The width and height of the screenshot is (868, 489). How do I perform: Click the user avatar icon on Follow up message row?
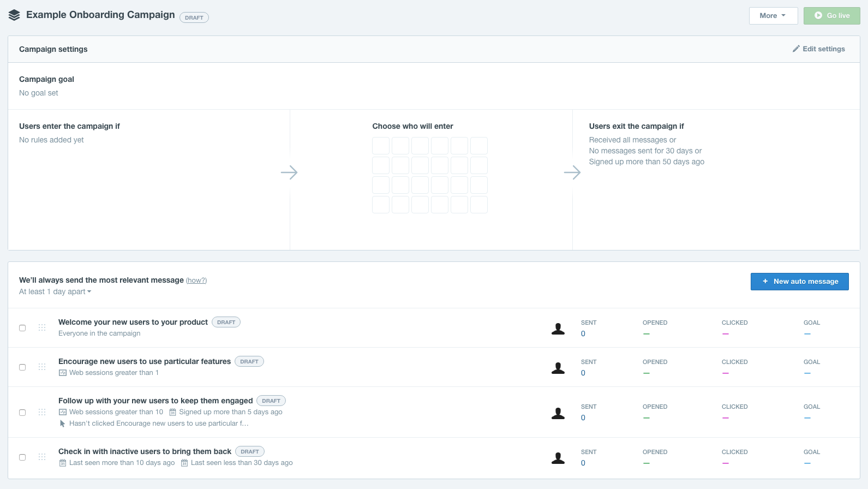(558, 413)
